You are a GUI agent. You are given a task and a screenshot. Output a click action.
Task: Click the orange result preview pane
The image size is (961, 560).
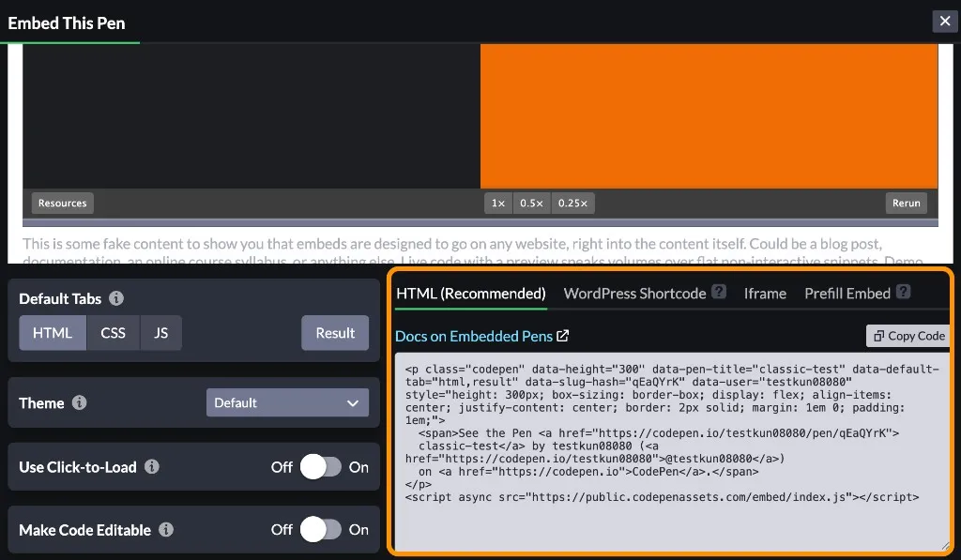click(x=709, y=116)
